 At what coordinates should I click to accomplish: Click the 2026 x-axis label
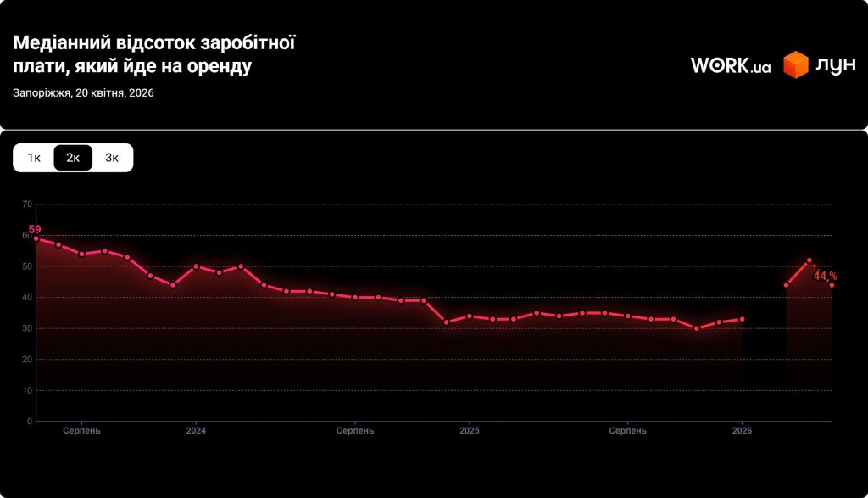coord(742,431)
